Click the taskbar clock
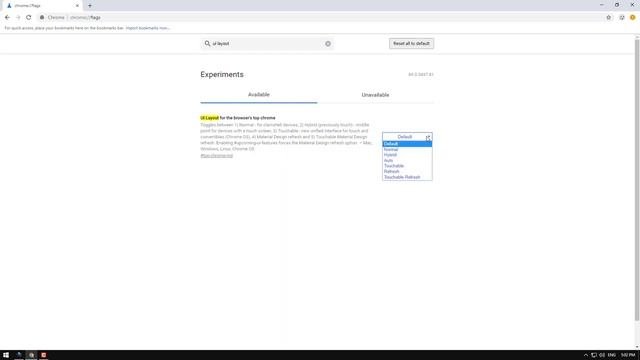This screenshot has height=360, width=640. pos(628,355)
